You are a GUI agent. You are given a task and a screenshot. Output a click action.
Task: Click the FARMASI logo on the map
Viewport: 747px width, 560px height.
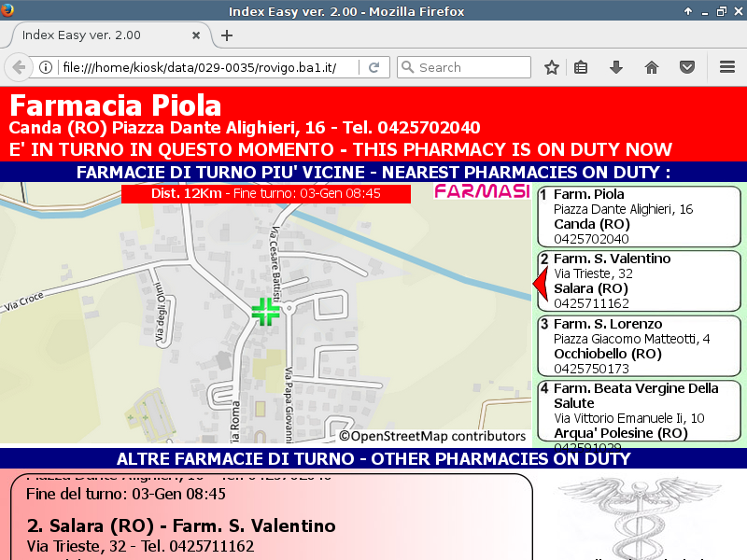(x=482, y=192)
